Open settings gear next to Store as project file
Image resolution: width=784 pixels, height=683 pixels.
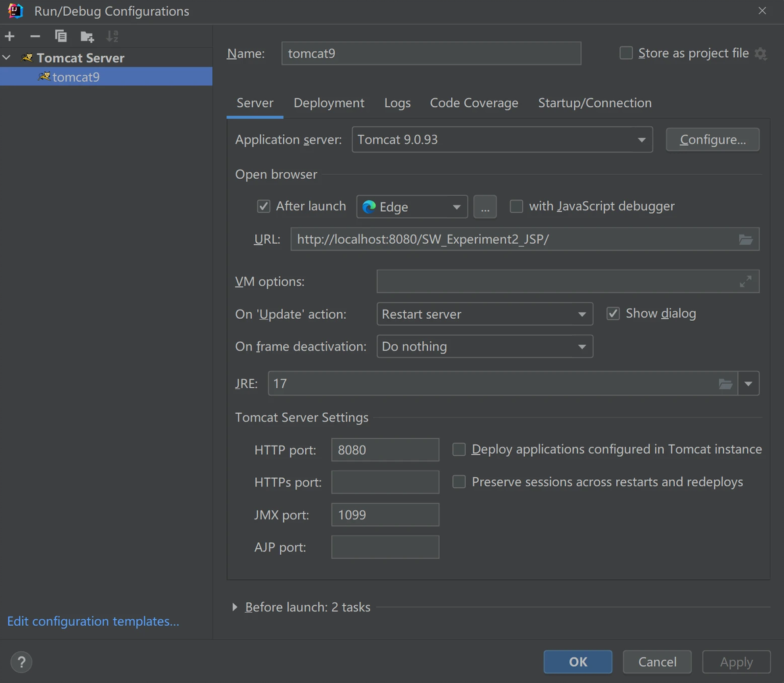760,53
